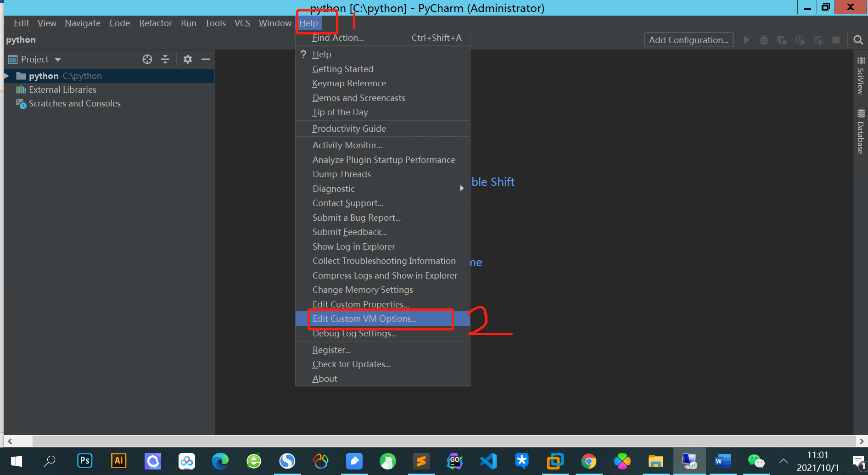Click the Profile run icon
This screenshot has height=475, width=868.
(x=800, y=40)
